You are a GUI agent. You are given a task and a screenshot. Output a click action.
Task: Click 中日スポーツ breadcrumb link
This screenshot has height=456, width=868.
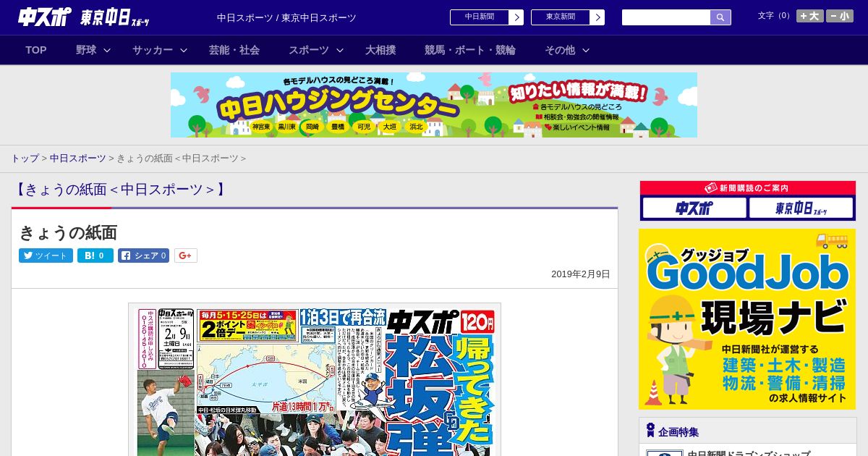click(78, 159)
